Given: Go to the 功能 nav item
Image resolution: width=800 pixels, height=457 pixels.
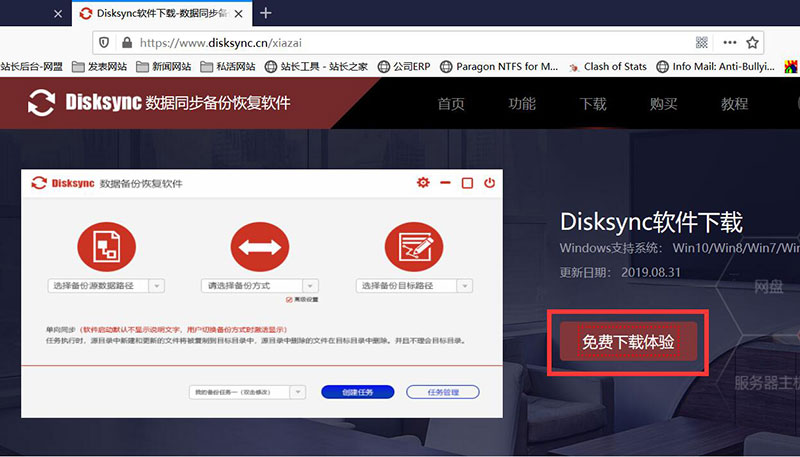Looking at the screenshot, I should (x=522, y=104).
